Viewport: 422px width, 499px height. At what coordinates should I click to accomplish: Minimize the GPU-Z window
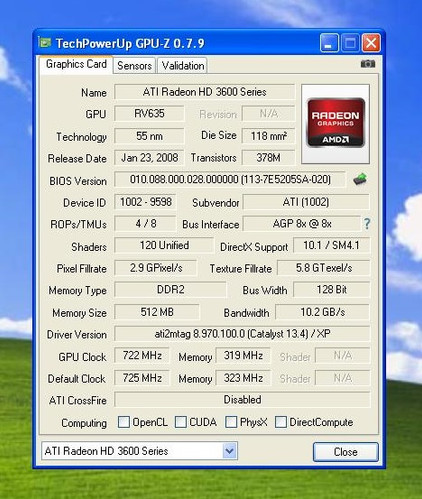(x=329, y=43)
